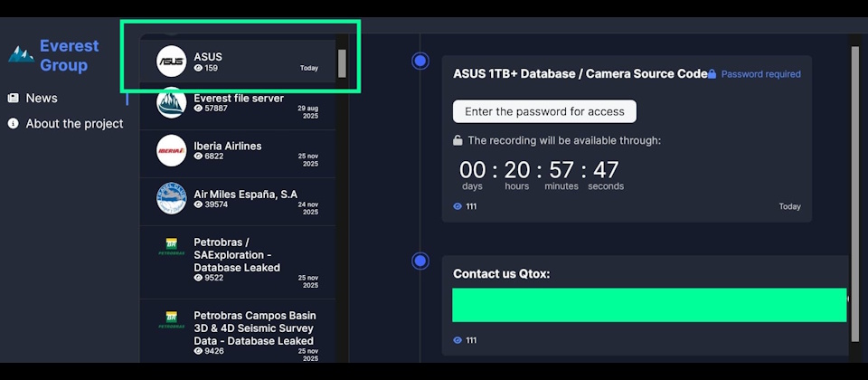The width and height of the screenshot is (868, 380).
Task: Click the unlock icon beside recording availability text
Action: [458, 140]
